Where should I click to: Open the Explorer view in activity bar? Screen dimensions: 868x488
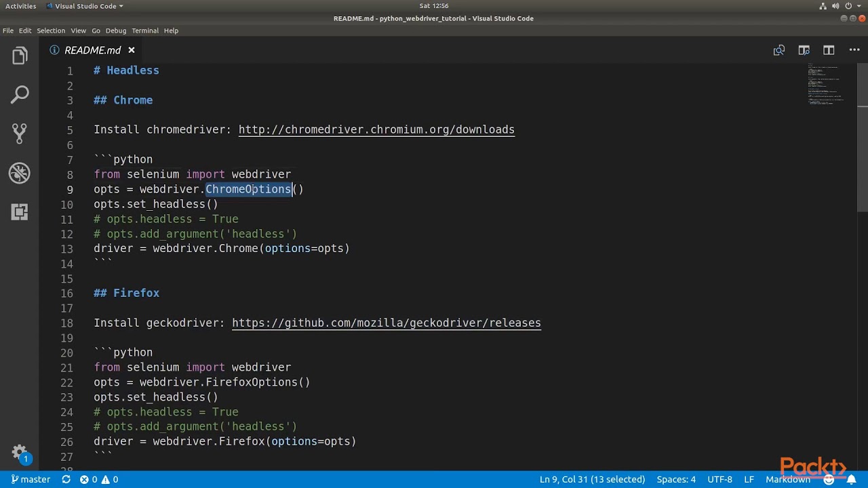(20, 56)
